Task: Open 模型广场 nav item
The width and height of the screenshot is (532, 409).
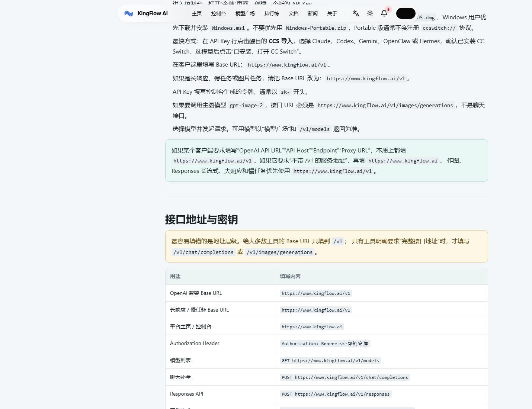Action: tap(245, 13)
